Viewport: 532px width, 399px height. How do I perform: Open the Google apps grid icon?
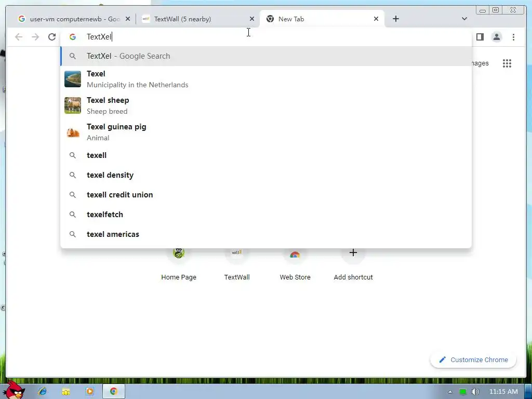507,63
